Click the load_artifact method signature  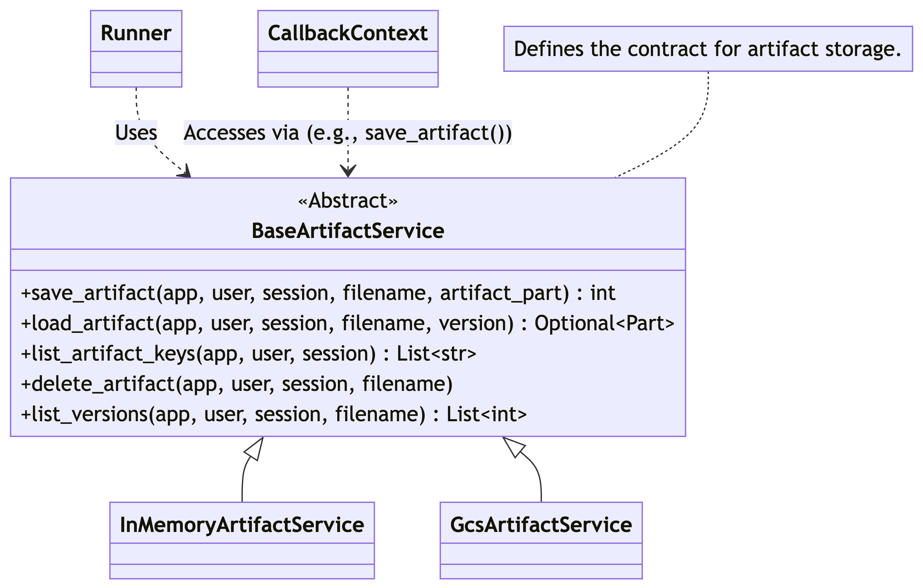tap(348, 323)
